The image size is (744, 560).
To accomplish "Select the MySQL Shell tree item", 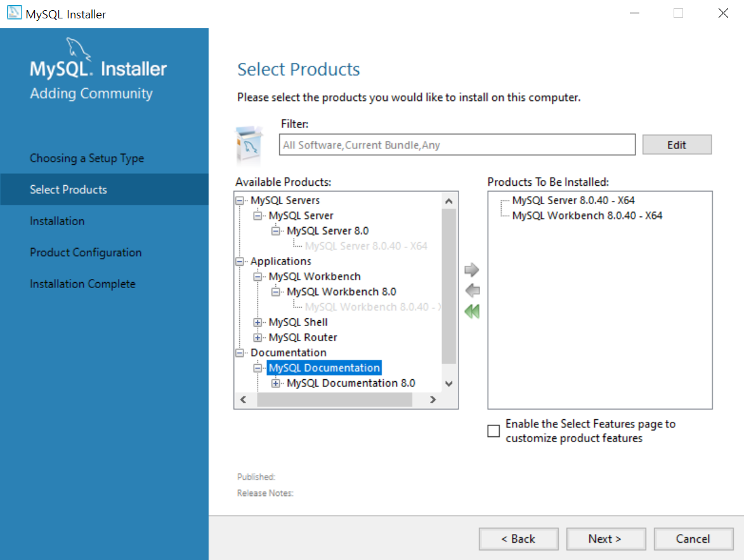I will 298,322.
